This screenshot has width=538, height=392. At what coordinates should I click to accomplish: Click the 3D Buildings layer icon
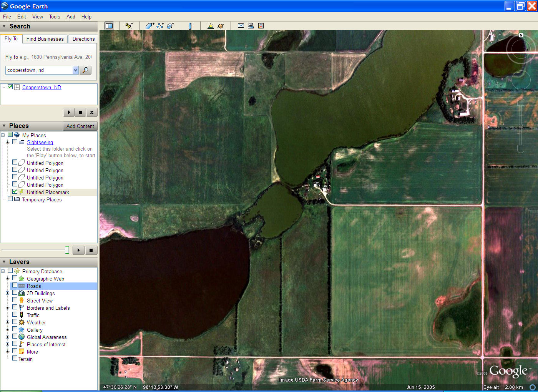tap(22, 293)
